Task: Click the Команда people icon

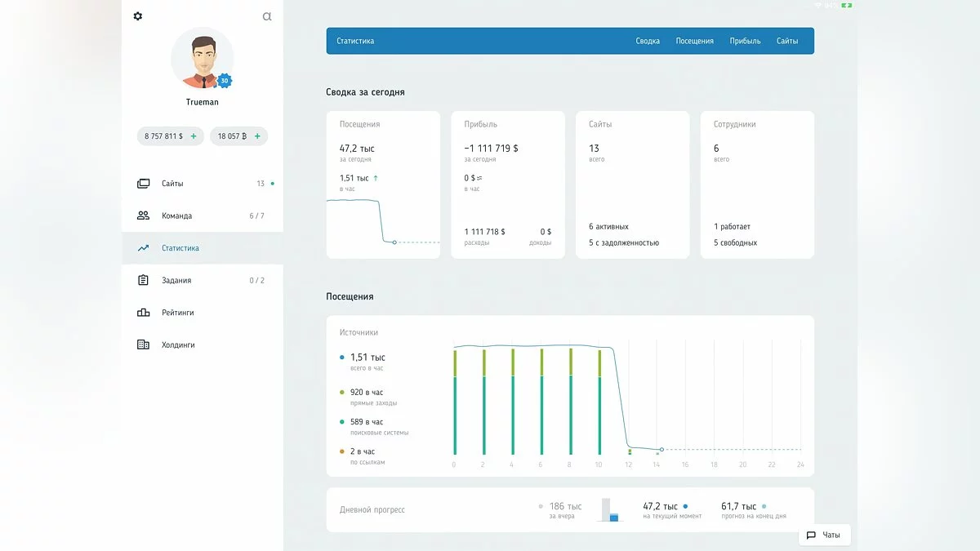Action: click(x=144, y=216)
